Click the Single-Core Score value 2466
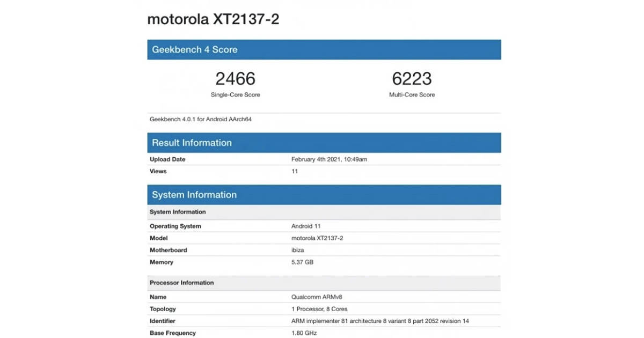 (x=235, y=79)
